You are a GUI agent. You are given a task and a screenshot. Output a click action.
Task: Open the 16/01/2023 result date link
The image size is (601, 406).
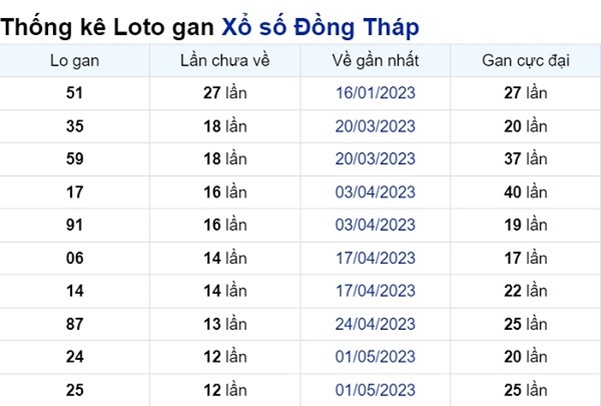[376, 93]
